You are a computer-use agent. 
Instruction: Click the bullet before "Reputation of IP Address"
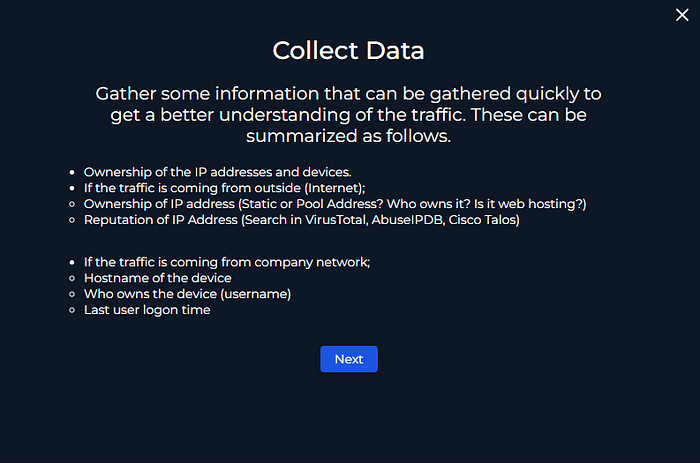[72, 220]
